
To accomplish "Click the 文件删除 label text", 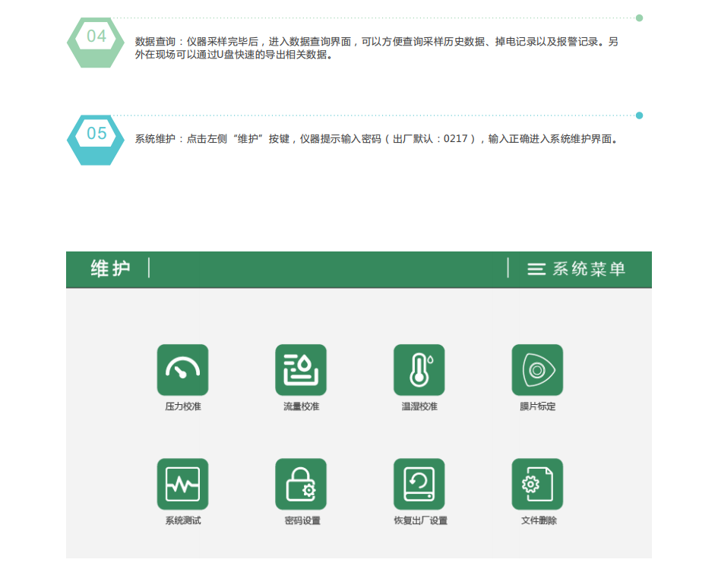I will click(x=539, y=520).
